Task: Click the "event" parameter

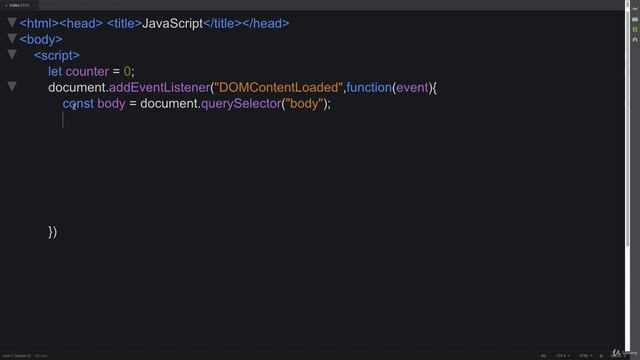Action: (x=412, y=87)
